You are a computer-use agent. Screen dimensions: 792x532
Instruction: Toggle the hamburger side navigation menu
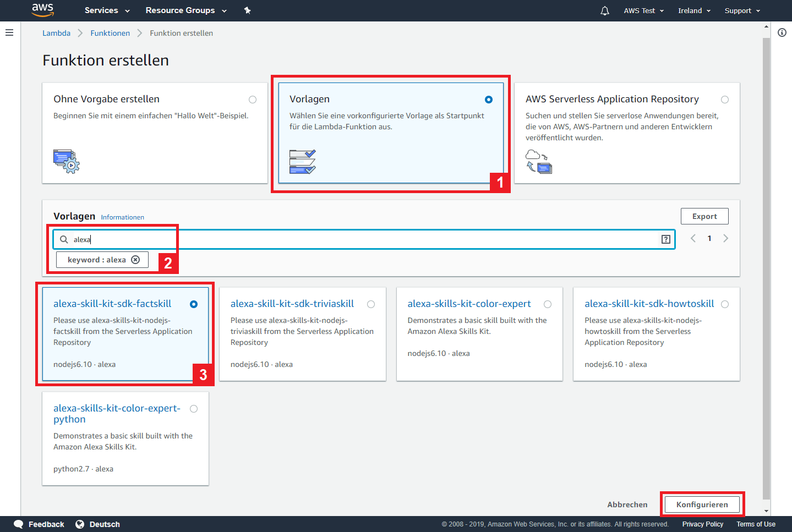(x=9, y=32)
